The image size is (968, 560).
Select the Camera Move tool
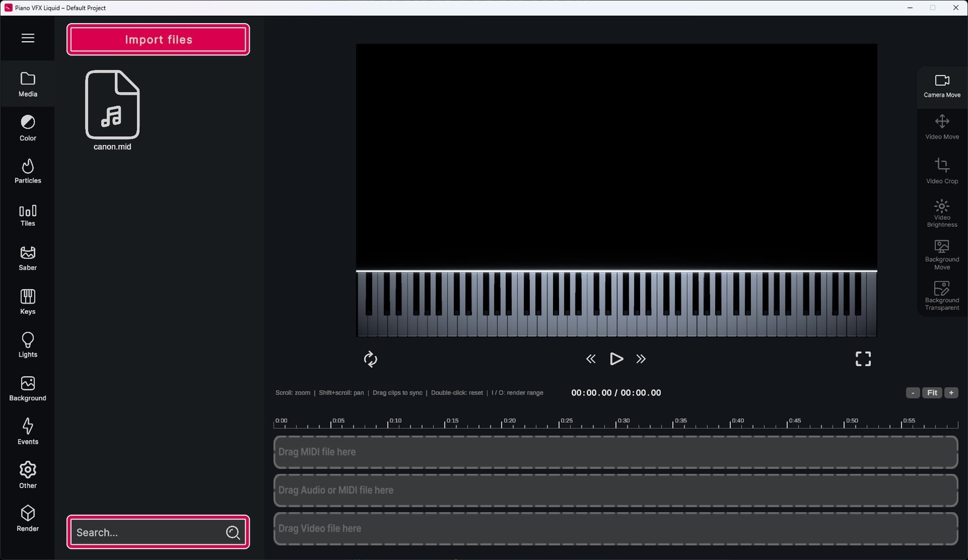[942, 86]
